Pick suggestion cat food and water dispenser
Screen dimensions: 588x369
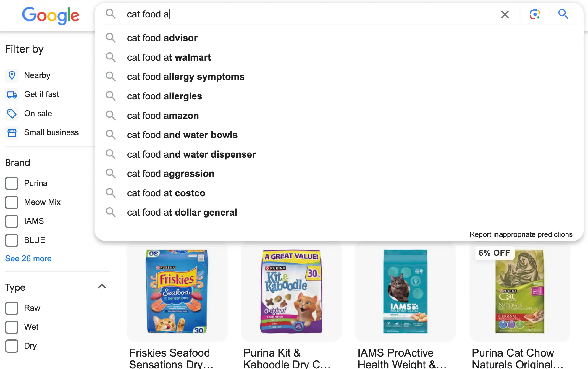coord(191,154)
